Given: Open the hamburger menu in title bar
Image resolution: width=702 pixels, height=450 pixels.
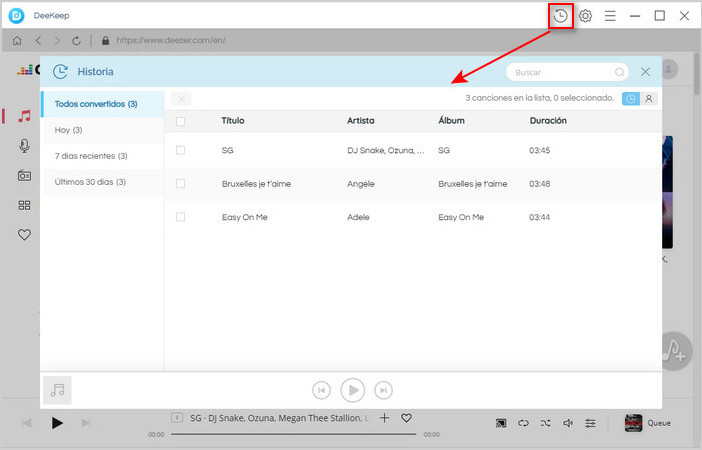Looking at the screenshot, I should (610, 16).
